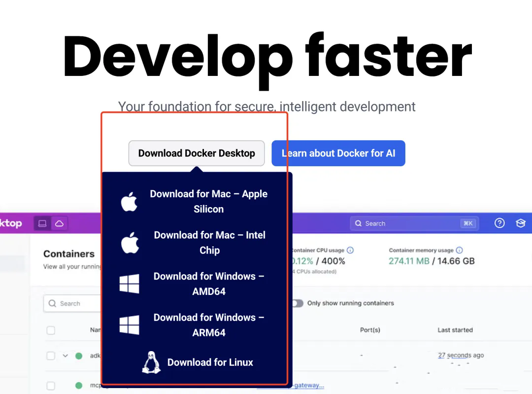The image size is (532, 394).
Task: Open Learn about Docker for AI
Action: [338, 153]
